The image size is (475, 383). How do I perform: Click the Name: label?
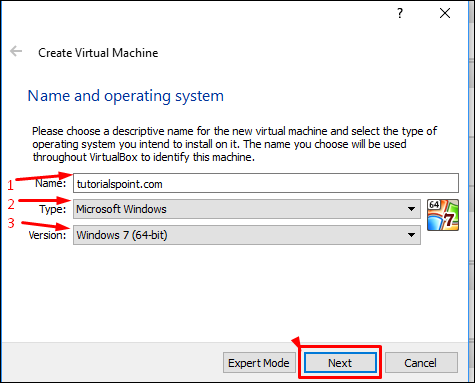coord(51,183)
